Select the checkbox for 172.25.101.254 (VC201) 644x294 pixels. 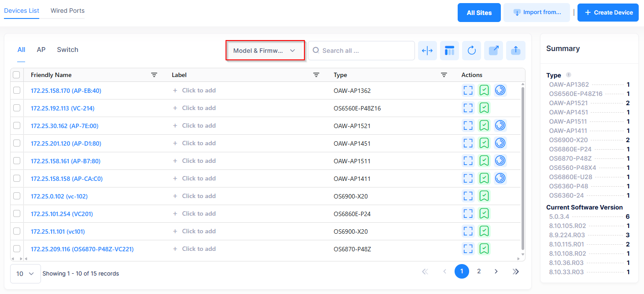[17, 213]
